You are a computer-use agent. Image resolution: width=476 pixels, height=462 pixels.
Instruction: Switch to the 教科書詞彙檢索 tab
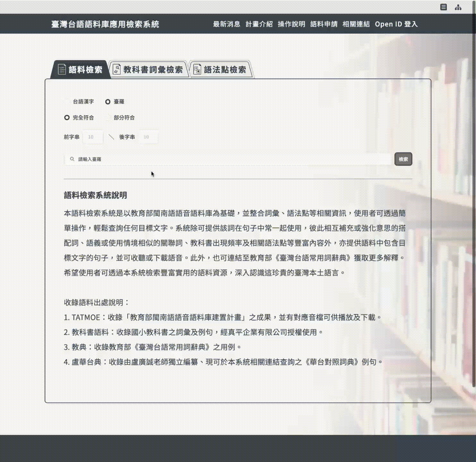[148, 70]
